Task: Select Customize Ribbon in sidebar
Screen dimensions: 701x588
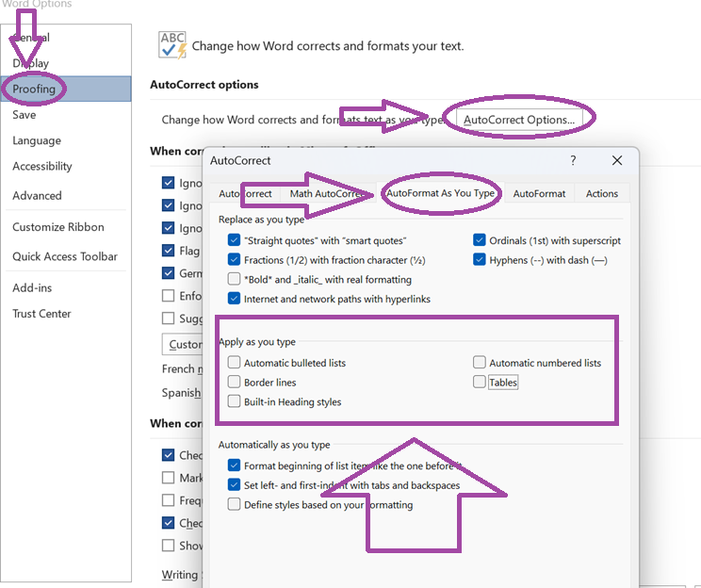Action: 58,227
